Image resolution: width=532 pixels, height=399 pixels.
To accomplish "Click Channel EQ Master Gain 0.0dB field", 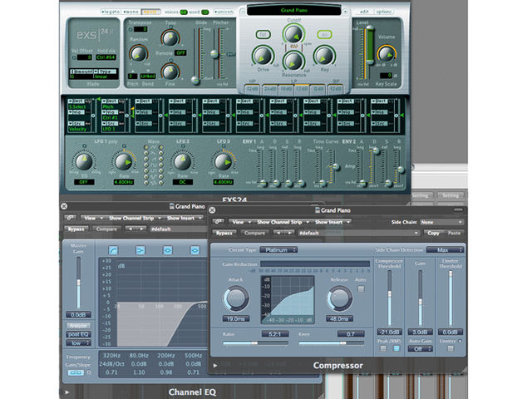I will [78, 315].
